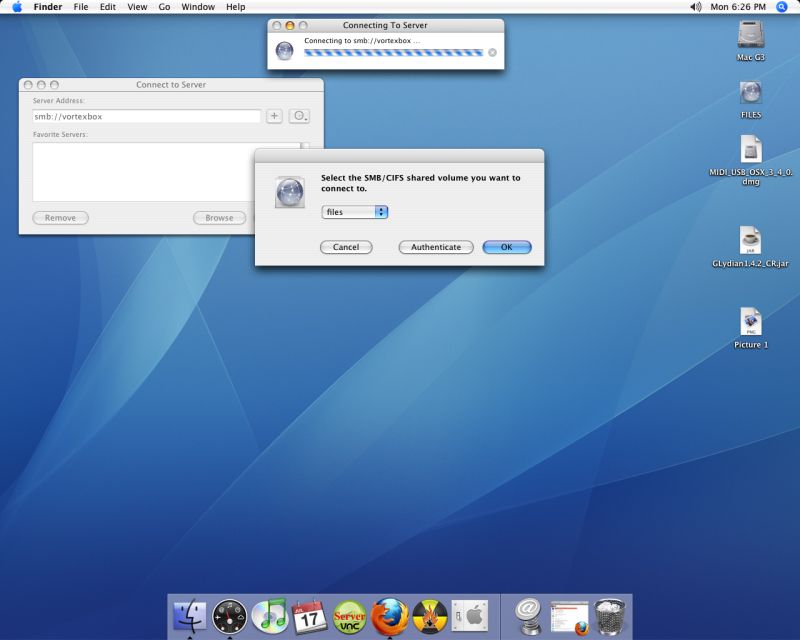
Task: Click the volume icon in the menu bar
Action: coord(695,7)
